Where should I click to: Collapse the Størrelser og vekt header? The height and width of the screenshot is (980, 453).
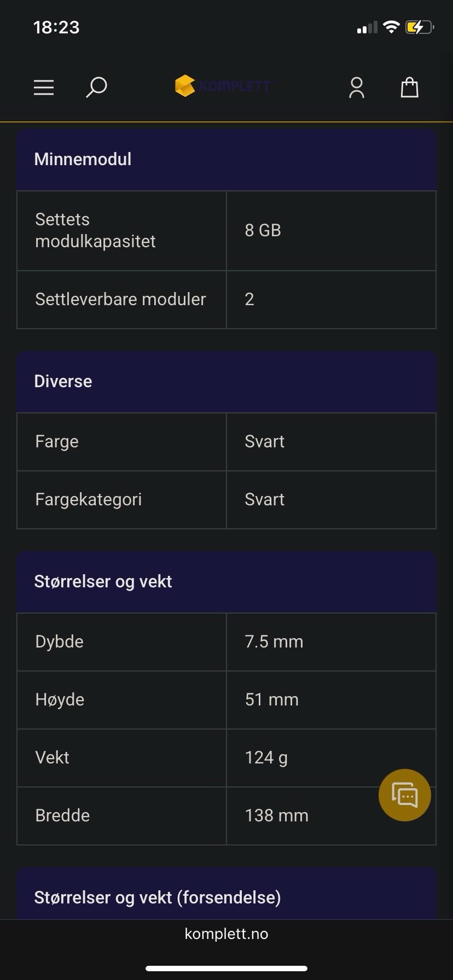pos(226,582)
